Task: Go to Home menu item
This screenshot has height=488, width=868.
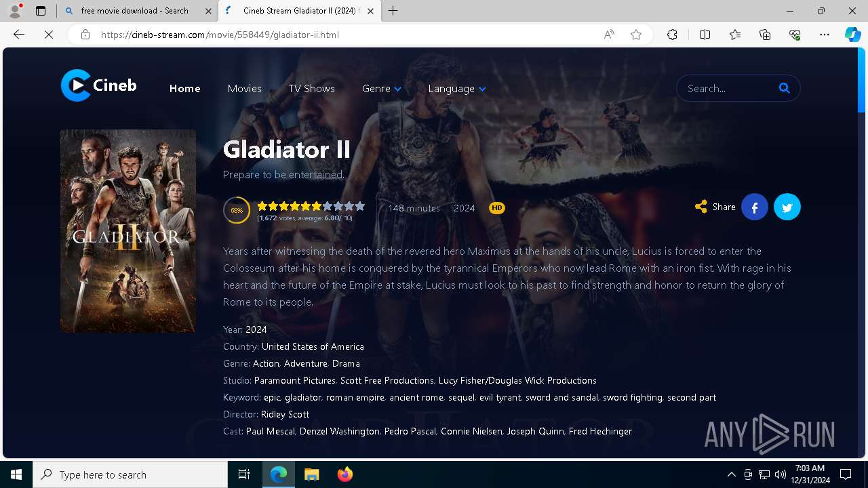Action: (184, 89)
